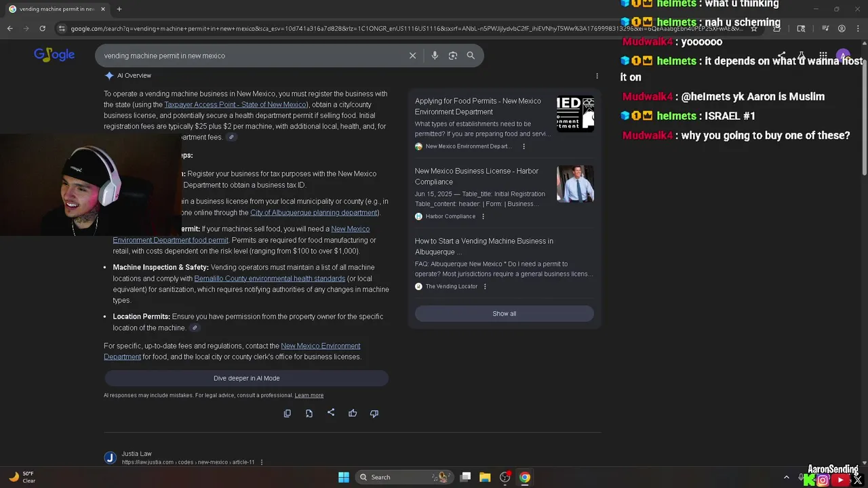Open Google Lens image search icon
Screen dimensions: 868x488
coord(453,56)
